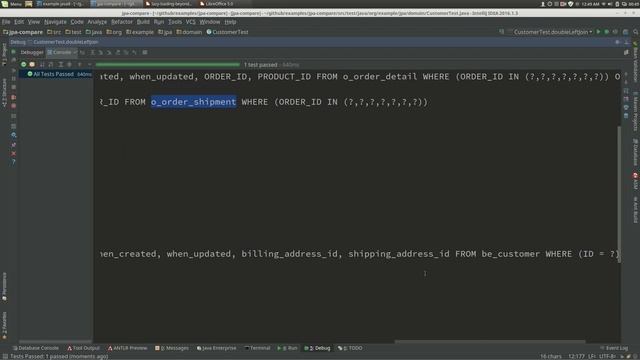Open the Run menu
Viewport: 640px width, 360px height.
click(x=159, y=22)
